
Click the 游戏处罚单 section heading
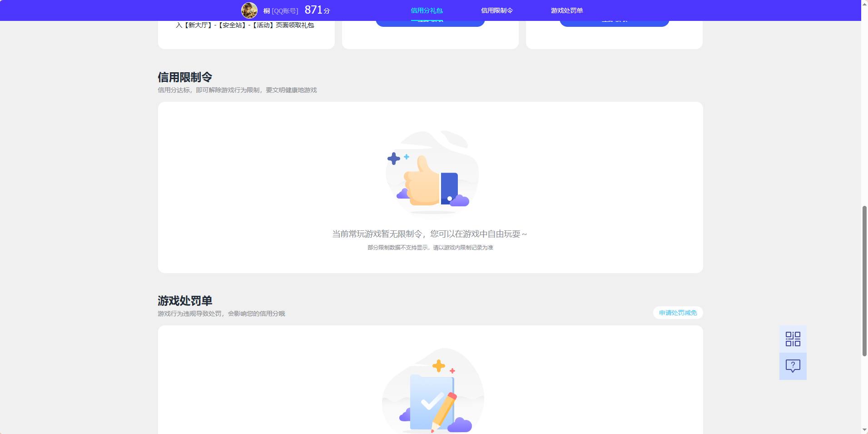pyautogui.click(x=185, y=301)
